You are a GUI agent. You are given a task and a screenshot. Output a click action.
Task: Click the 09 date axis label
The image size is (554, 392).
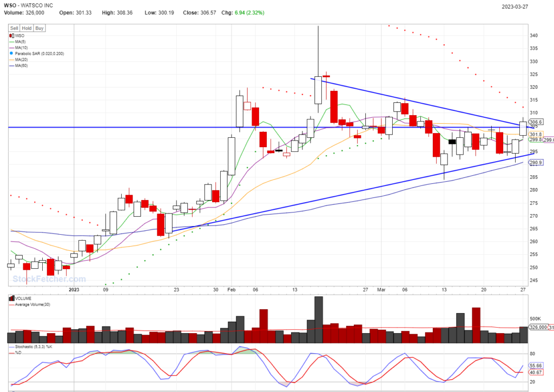pyautogui.click(x=105, y=290)
